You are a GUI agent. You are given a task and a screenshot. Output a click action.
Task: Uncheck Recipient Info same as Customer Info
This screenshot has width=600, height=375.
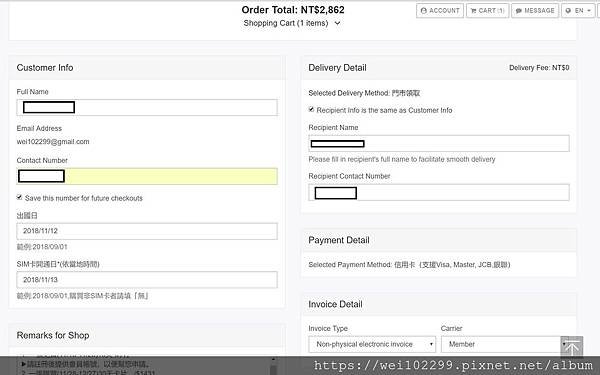(x=311, y=109)
